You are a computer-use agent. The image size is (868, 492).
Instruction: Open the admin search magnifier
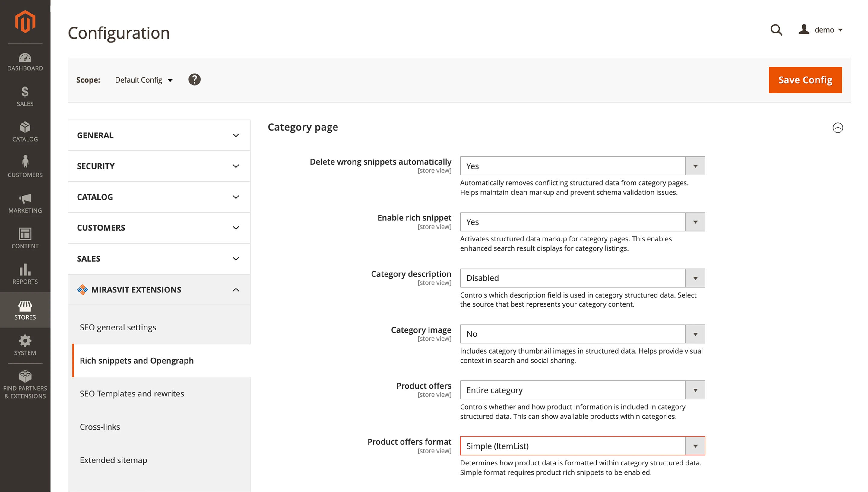point(776,30)
